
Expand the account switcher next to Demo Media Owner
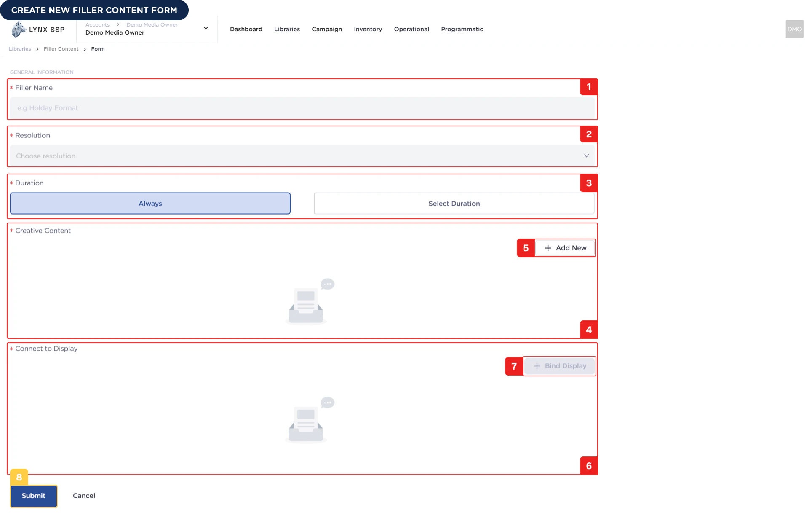(206, 28)
